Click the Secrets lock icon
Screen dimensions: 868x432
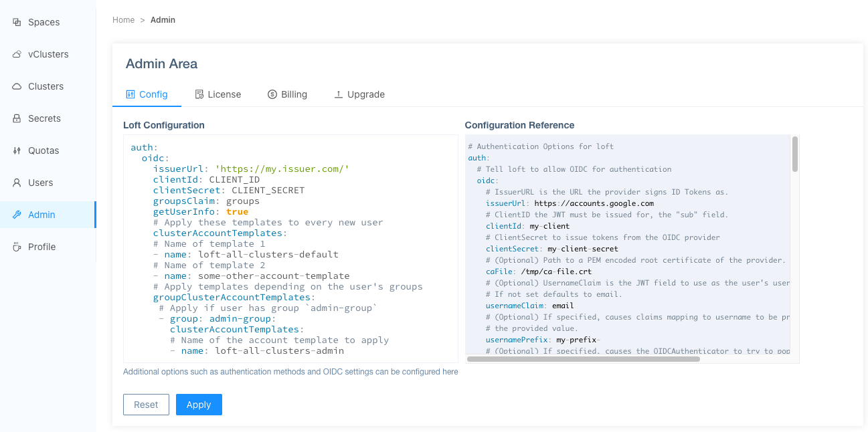pyautogui.click(x=17, y=118)
